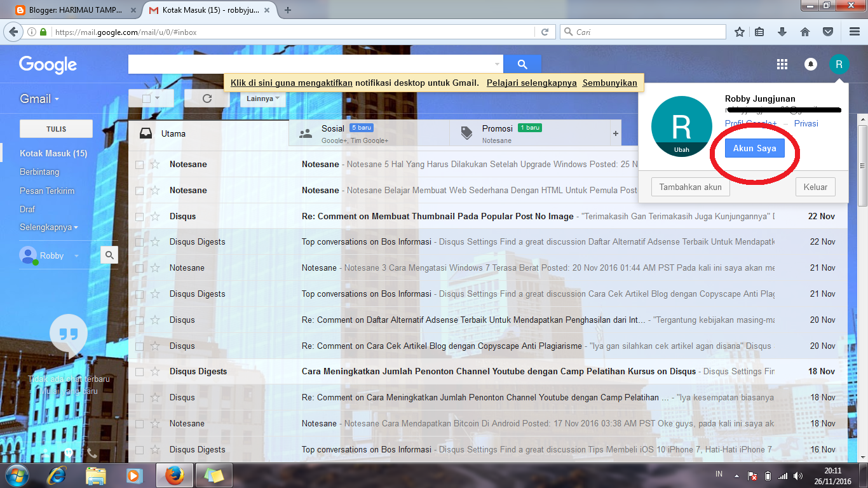Click Tambahkan akun button

[691, 187]
